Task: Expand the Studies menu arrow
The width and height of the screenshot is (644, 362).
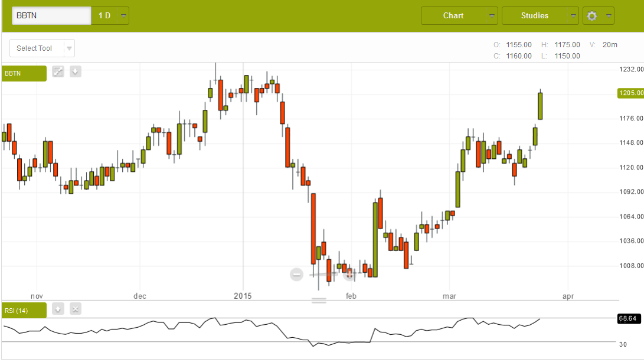Action: point(573,16)
